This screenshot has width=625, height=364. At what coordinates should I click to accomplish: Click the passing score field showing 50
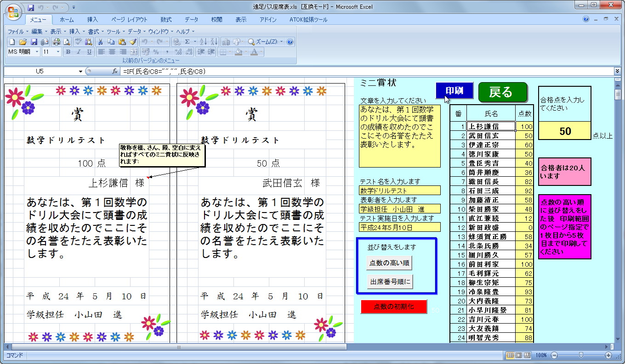(565, 131)
